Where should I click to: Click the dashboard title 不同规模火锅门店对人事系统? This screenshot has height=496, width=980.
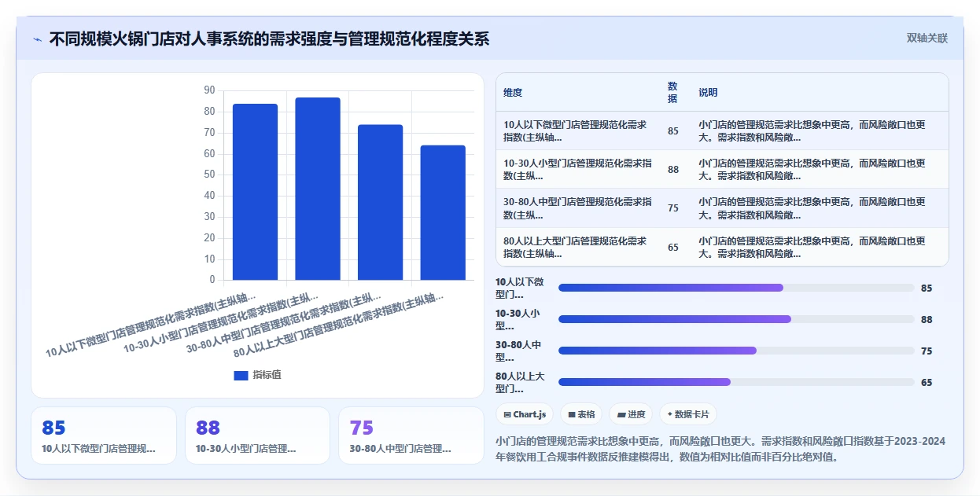tap(269, 39)
